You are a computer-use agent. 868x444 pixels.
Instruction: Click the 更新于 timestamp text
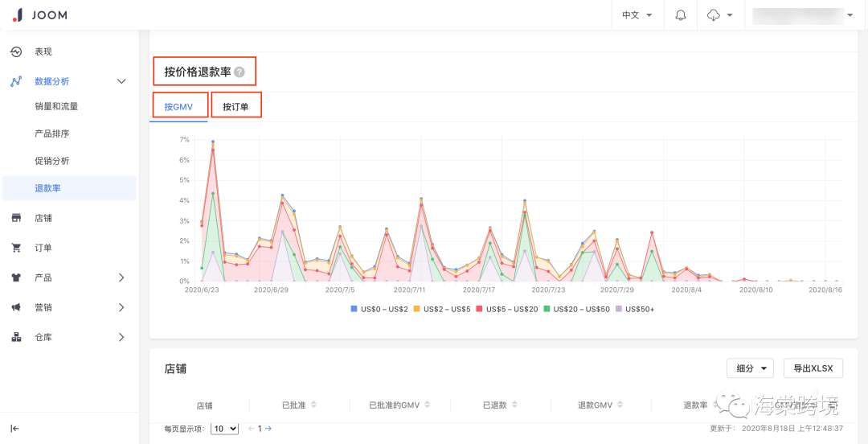(776, 429)
